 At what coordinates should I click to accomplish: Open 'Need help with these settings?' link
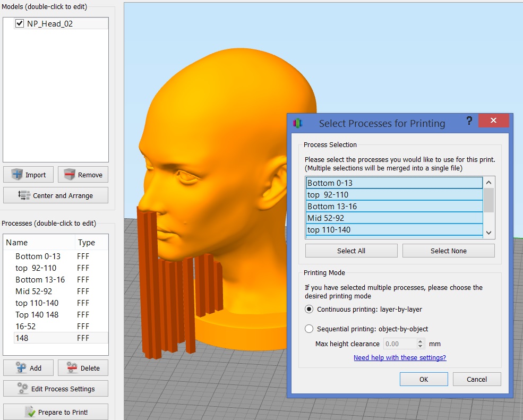click(x=400, y=358)
